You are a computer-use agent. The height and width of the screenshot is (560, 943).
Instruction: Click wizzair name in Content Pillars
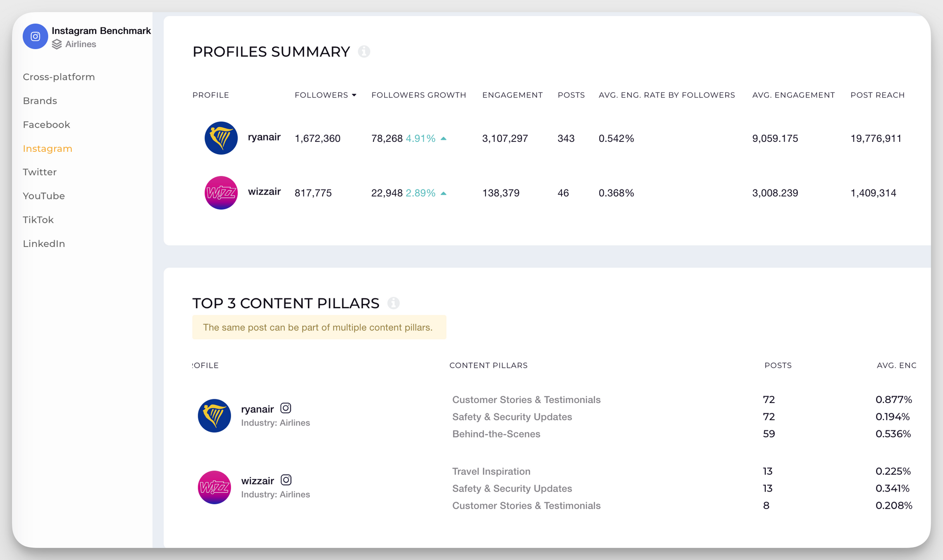[x=257, y=481]
